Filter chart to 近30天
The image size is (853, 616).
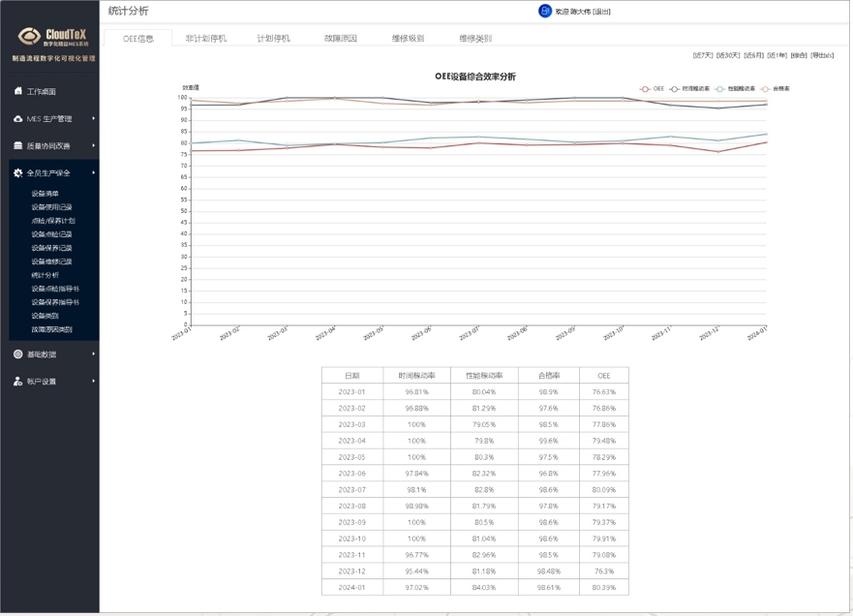728,55
